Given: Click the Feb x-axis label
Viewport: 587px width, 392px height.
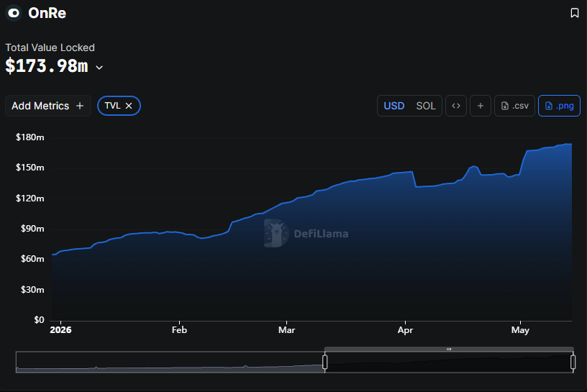Looking at the screenshot, I should [179, 330].
